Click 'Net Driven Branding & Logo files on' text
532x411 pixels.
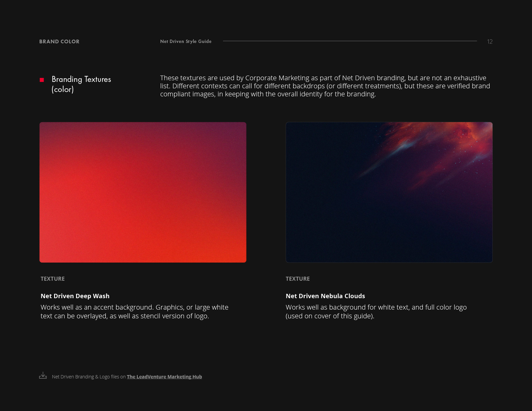tap(89, 377)
